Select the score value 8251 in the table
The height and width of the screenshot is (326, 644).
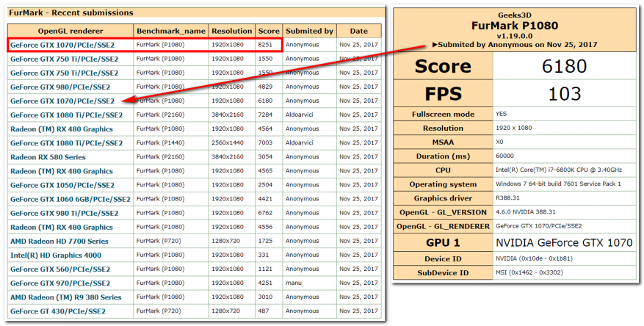pos(265,45)
